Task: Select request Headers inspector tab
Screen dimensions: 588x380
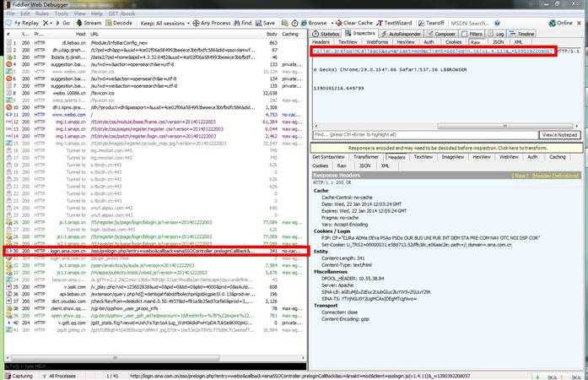Action: tap(321, 42)
